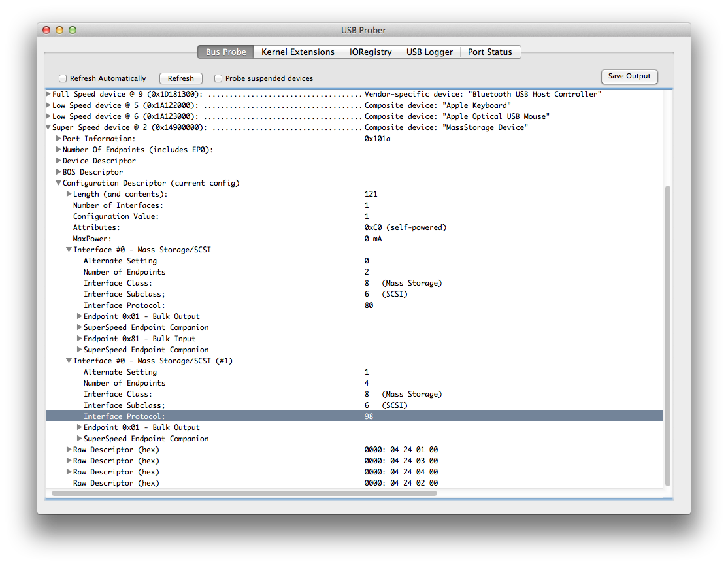Open the USB Logger tab
The width and height of the screenshot is (728, 566).
click(429, 52)
